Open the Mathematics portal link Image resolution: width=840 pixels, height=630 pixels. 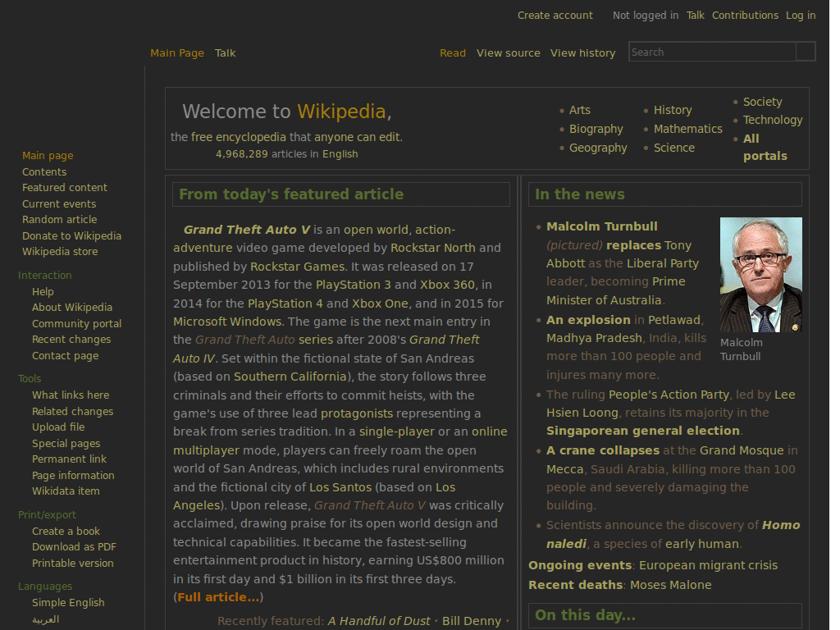688,129
